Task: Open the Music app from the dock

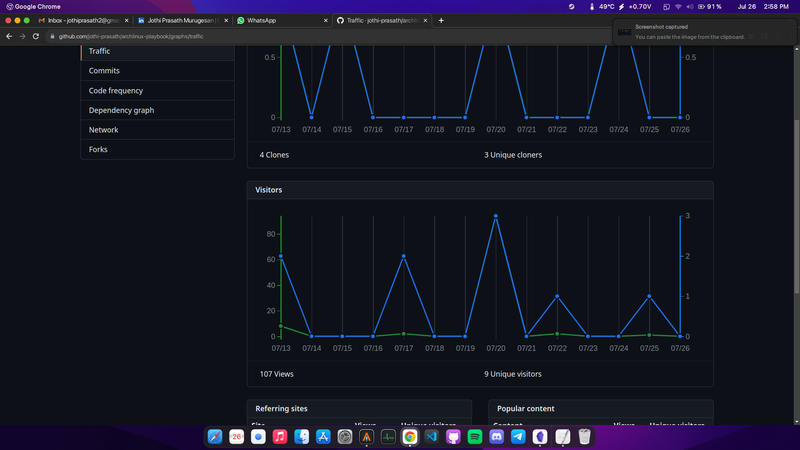Action: point(280,437)
